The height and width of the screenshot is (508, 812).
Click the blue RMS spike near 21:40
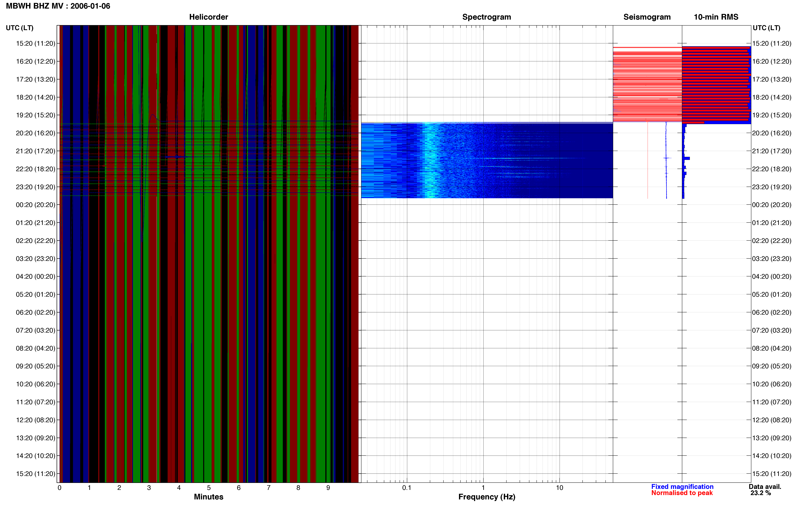point(686,158)
